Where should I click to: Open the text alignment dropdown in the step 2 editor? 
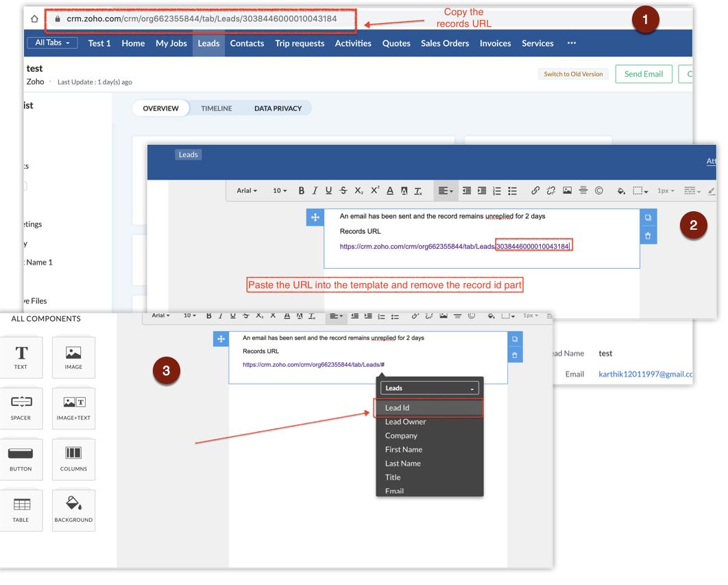click(x=446, y=191)
